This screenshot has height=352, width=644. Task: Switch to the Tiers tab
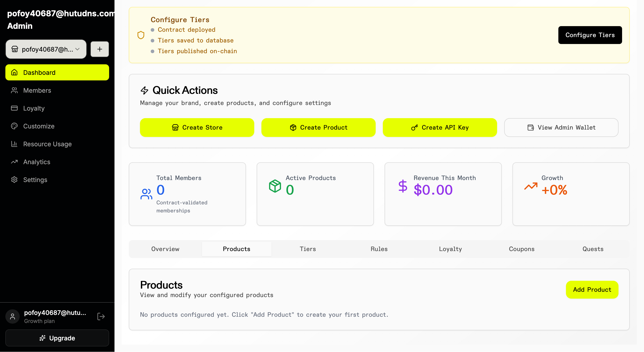coord(307,249)
